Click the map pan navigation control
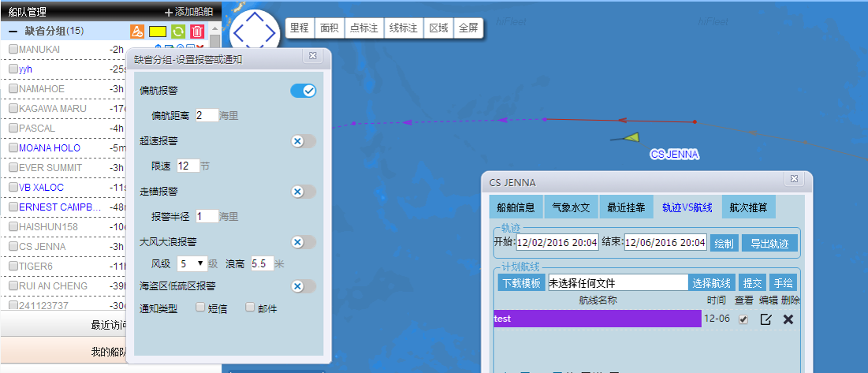Viewport: 868px width, 373px height. coord(255,33)
